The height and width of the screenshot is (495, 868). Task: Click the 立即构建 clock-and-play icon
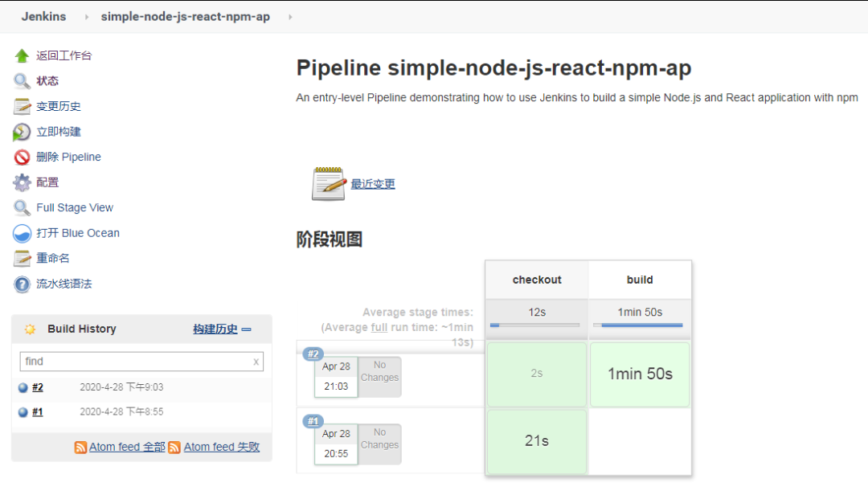(x=22, y=132)
